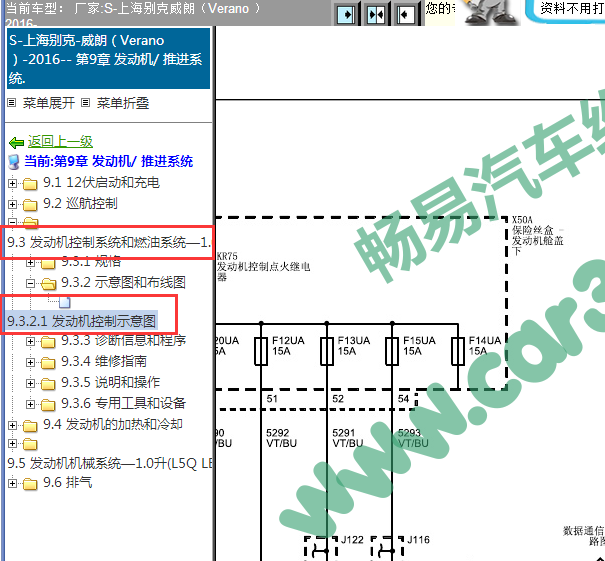
Task: Click folder icon of 9.3.6 专用工具和设备
Action: click(x=48, y=404)
